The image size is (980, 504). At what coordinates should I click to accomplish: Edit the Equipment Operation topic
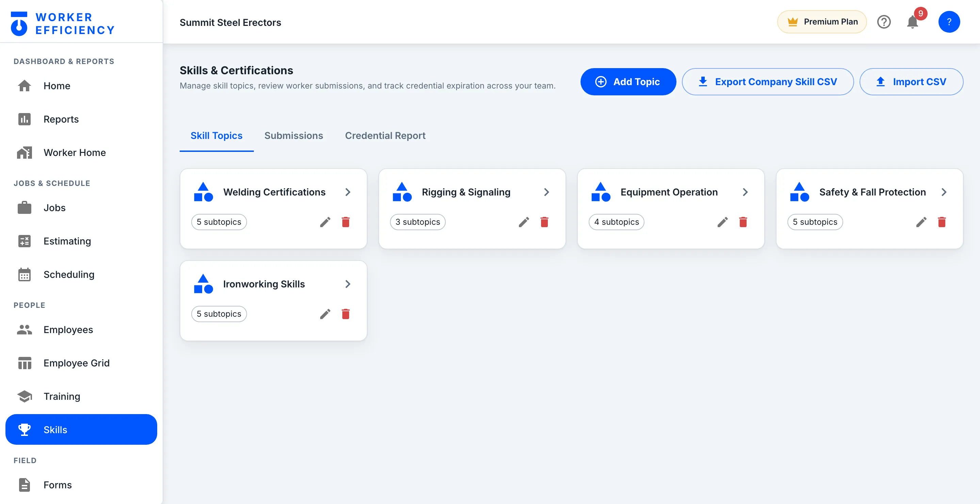coord(722,222)
